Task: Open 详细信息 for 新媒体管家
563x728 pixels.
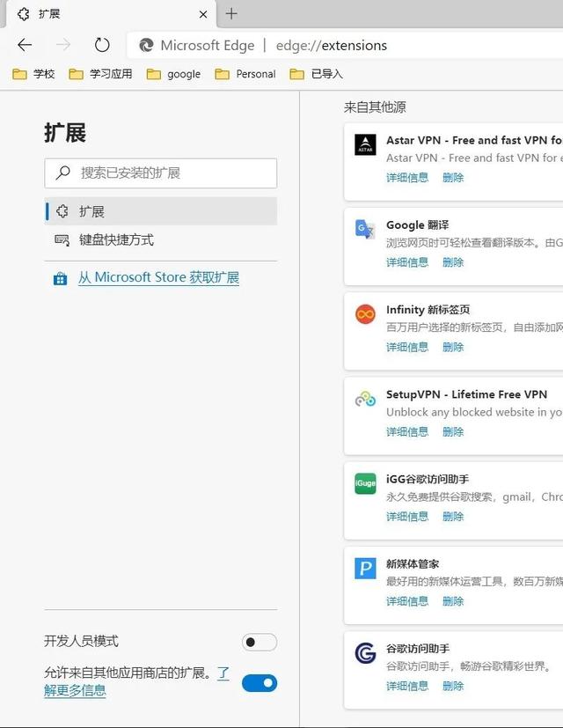Action: click(407, 601)
